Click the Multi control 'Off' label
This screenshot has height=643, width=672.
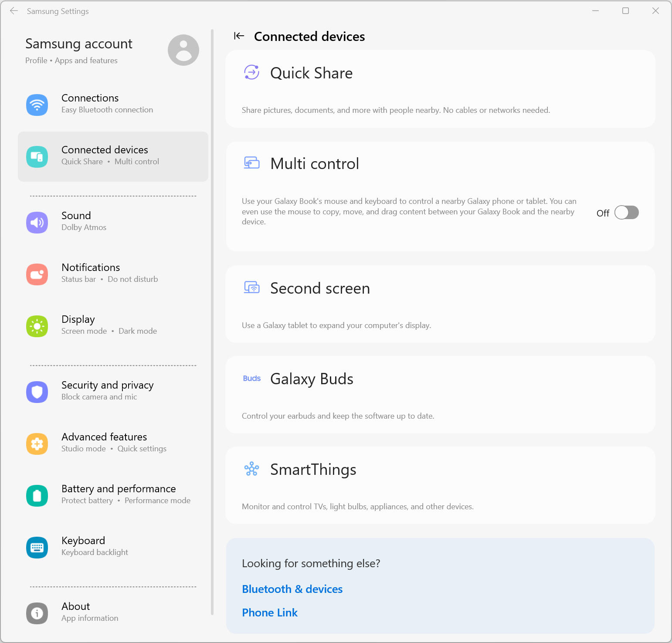[x=603, y=213]
